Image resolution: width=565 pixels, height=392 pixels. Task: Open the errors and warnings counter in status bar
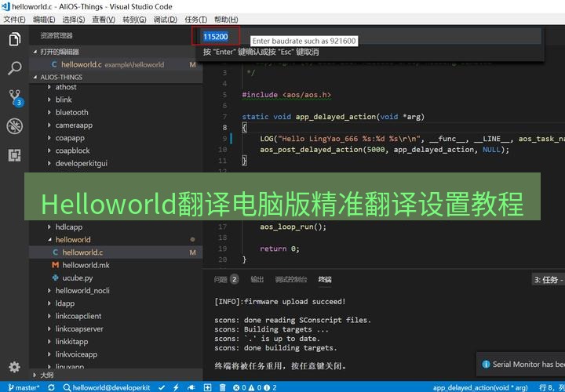click(255, 387)
